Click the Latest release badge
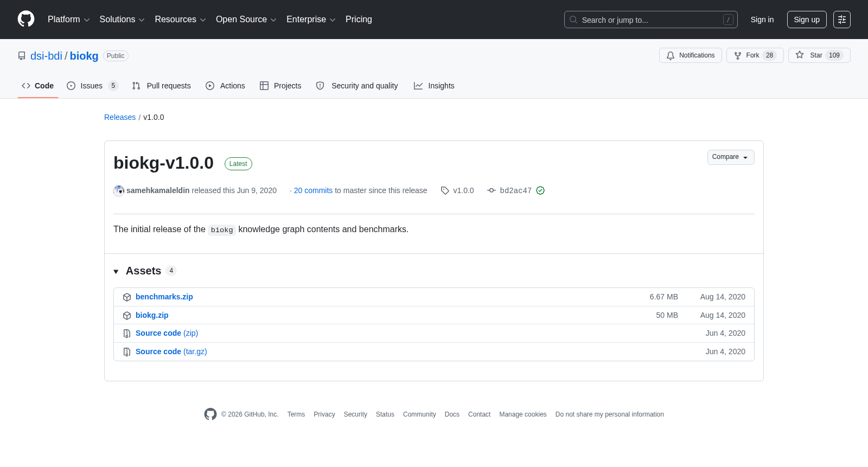Image resolution: width=868 pixels, height=467 pixels. (x=238, y=164)
